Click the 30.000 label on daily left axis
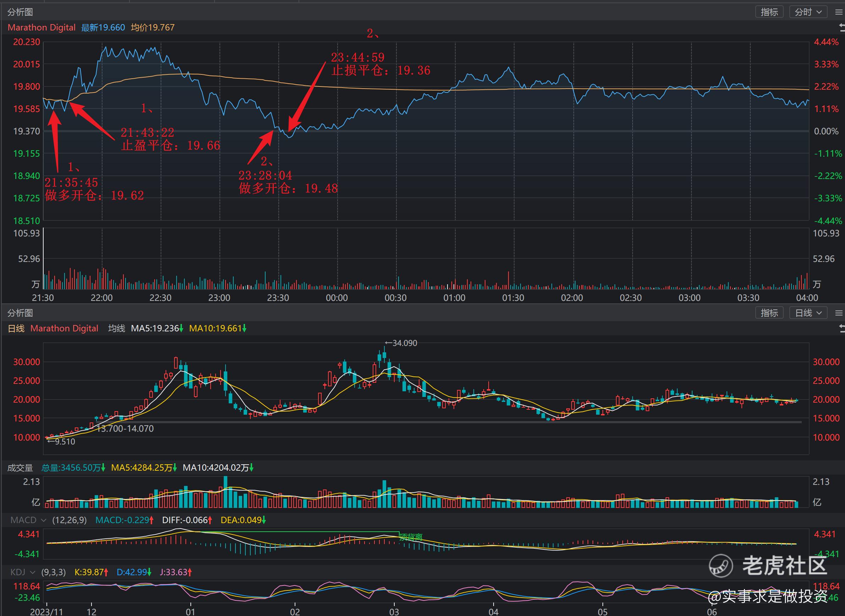Screen dimensions: 845x616 [x=27, y=362]
